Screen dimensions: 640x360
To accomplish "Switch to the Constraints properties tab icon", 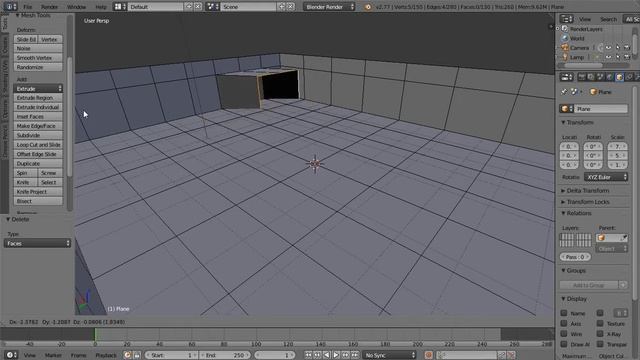I will [x=629, y=77].
